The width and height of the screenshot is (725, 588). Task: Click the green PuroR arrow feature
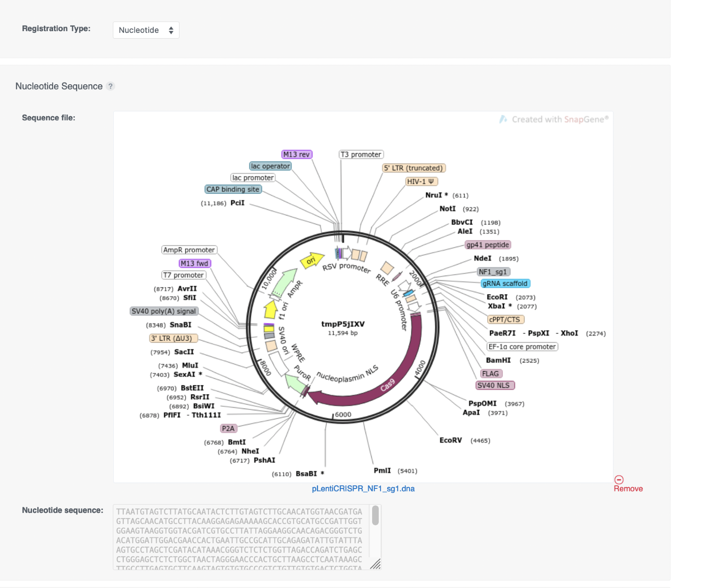point(295,383)
